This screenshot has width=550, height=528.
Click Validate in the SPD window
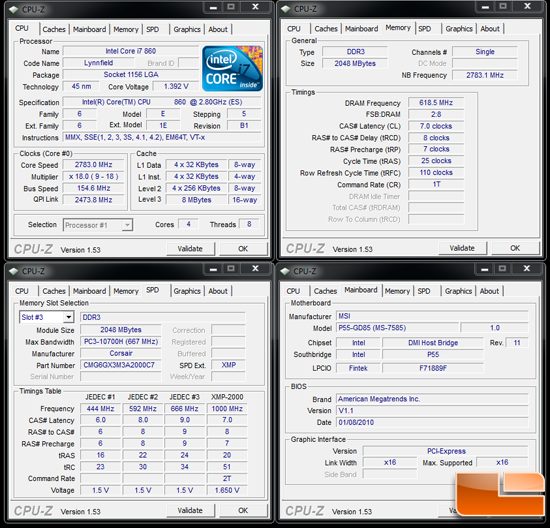click(x=190, y=510)
